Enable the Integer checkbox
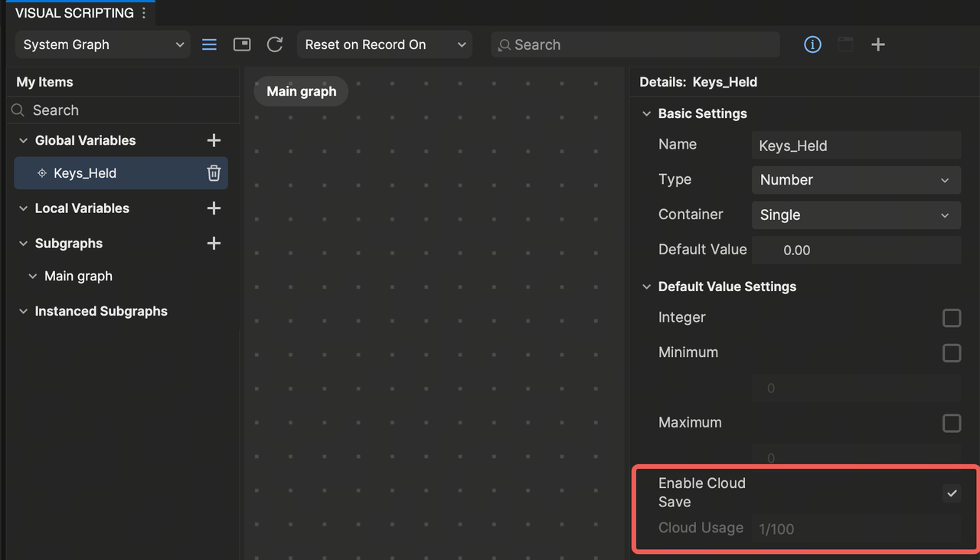 coord(952,318)
